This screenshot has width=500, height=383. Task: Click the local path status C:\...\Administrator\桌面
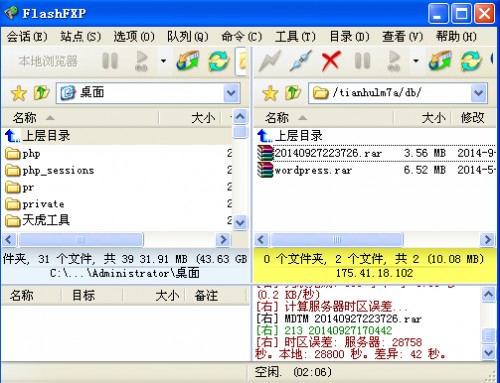click(125, 273)
